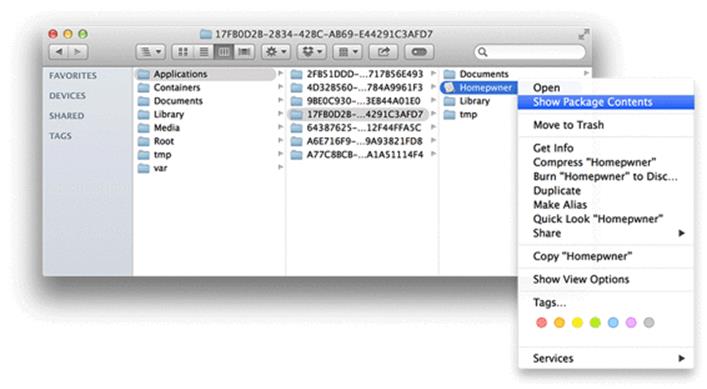
Task: Click the fullscreen arrows icon
Action: [583, 34]
